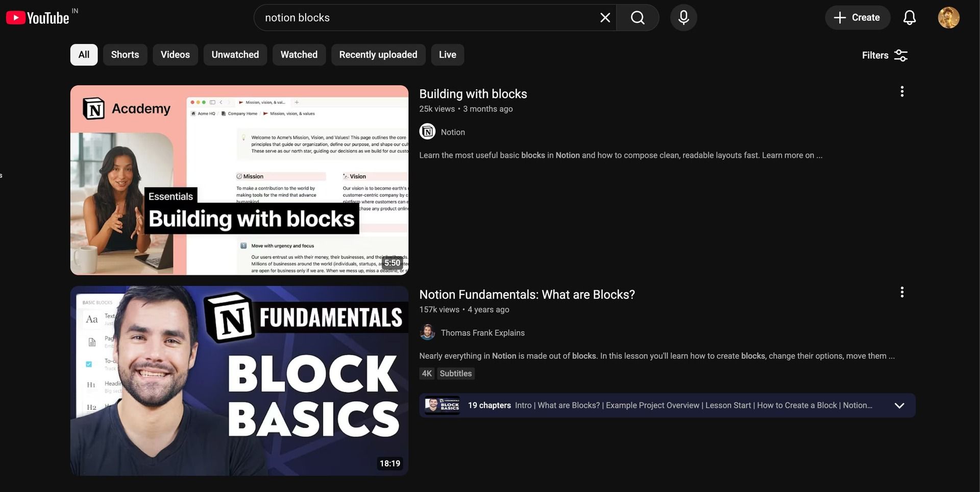Select the Videos filter chip
Screen dimensions: 980x492
point(175,55)
